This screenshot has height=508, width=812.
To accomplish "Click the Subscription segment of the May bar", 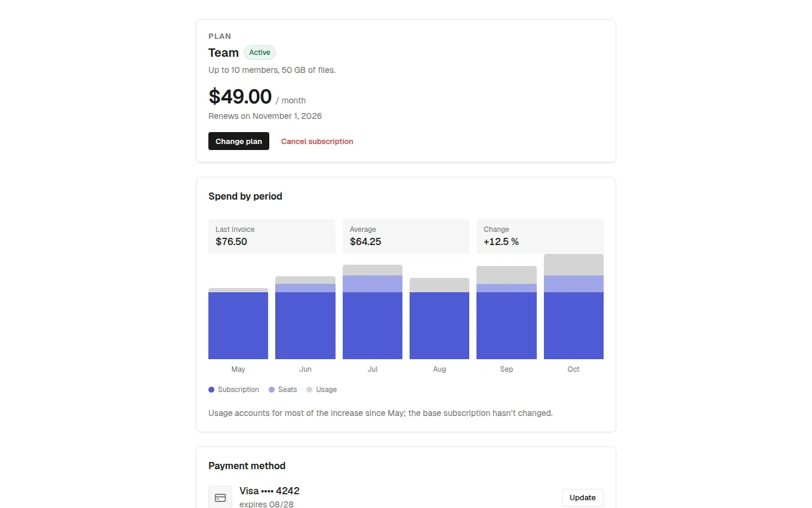I will tap(238, 326).
